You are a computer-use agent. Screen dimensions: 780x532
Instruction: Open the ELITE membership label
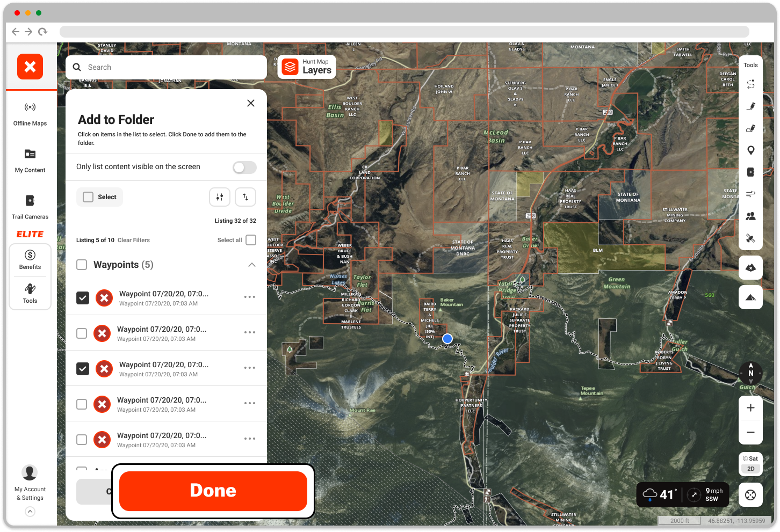[x=30, y=234]
